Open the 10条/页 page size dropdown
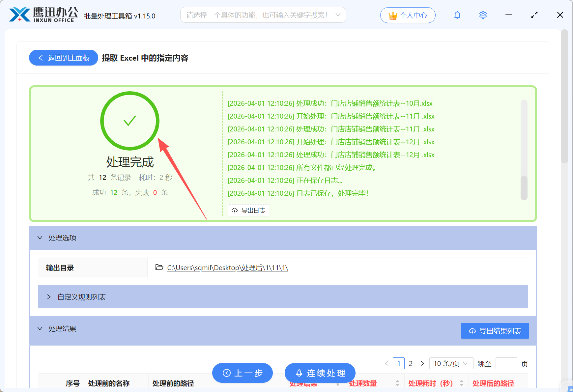 451,363
